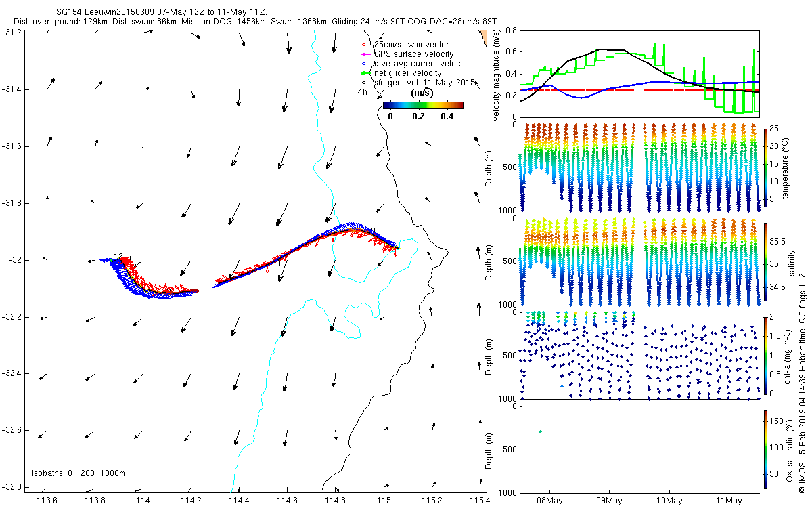Click the '-32.8' latitude tick label
Screen dimensions: 812x508
(11, 487)
